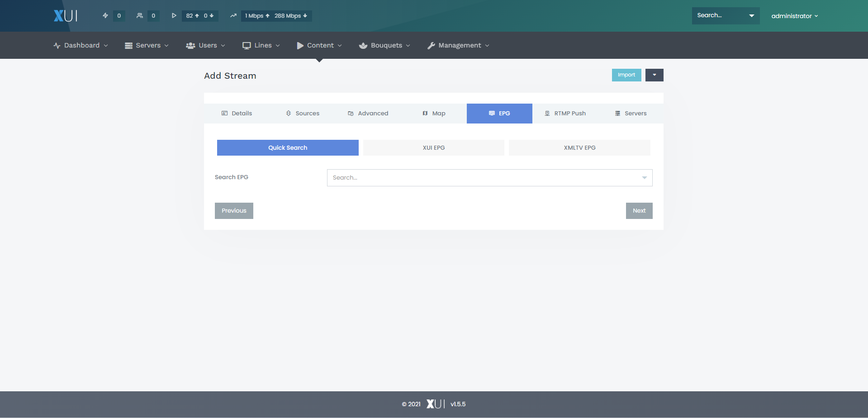The image size is (868, 418).
Task: Click the Add Stream page heading
Action: click(x=230, y=76)
